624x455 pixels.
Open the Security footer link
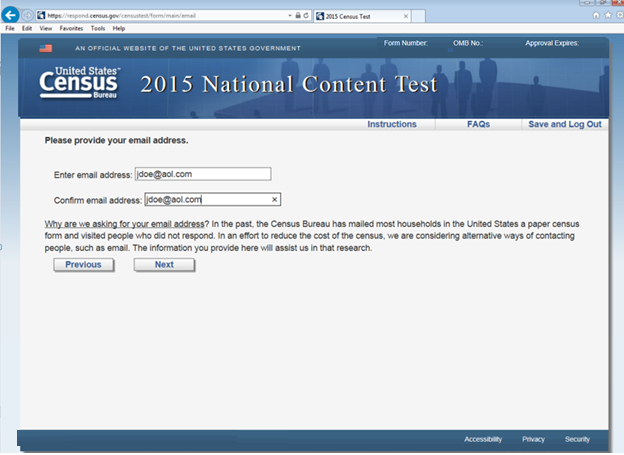click(577, 439)
